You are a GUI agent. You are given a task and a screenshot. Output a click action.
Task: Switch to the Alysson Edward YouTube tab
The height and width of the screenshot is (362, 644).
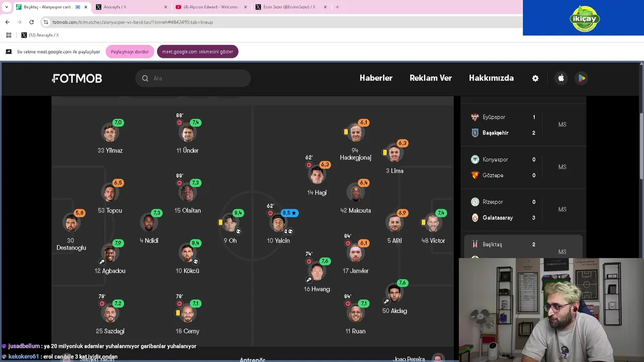210,7
